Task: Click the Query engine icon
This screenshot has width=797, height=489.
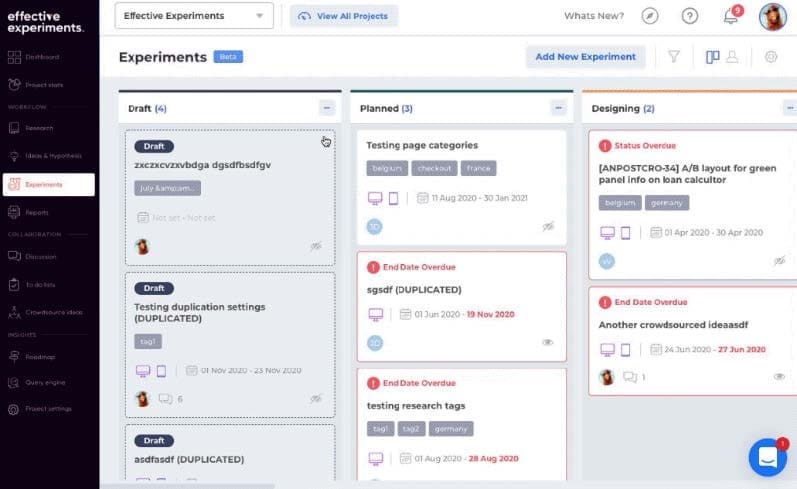Action: 14,382
